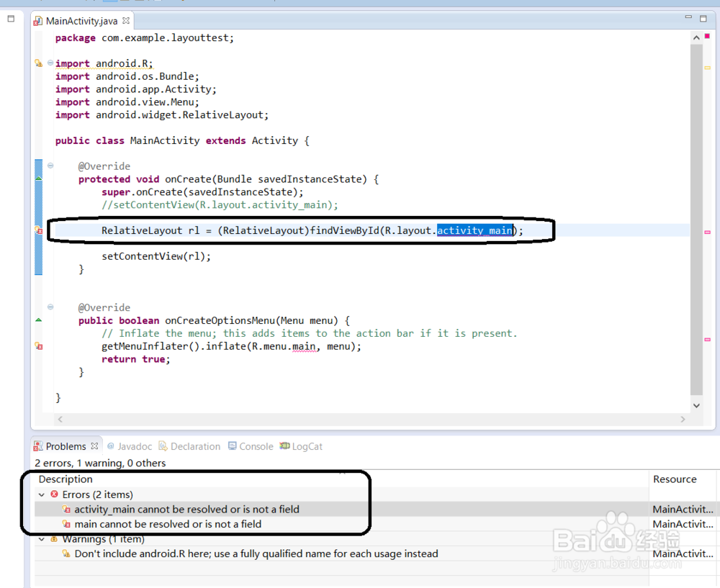Collapse the onCreateOptionsMenu method fold

[50, 307]
